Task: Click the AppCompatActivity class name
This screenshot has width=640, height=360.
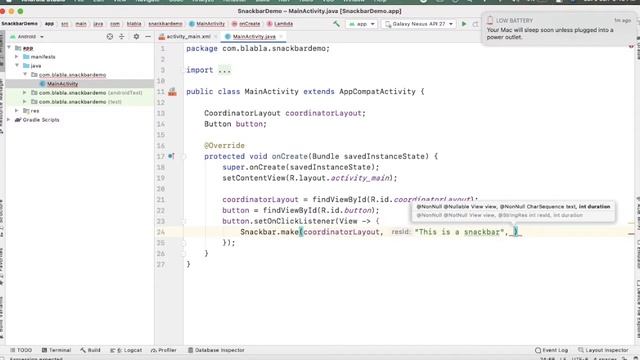Action: click(x=377, y=92)
